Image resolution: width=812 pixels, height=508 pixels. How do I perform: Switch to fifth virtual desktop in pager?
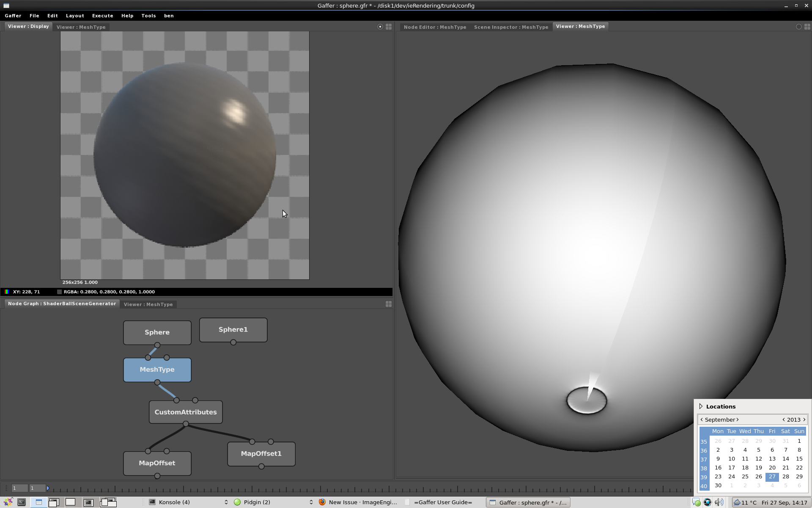(x=108, y=502)
